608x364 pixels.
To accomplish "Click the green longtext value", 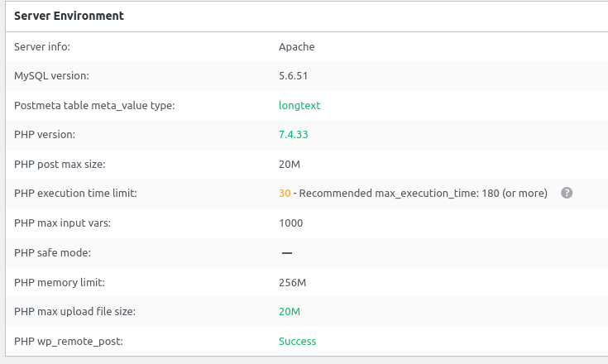I will 299,105.
